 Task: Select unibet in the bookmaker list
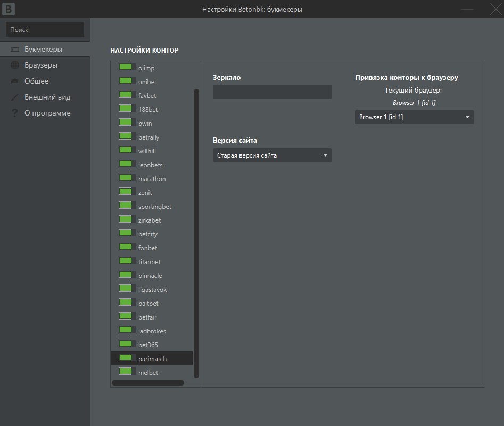click(147, 82)
